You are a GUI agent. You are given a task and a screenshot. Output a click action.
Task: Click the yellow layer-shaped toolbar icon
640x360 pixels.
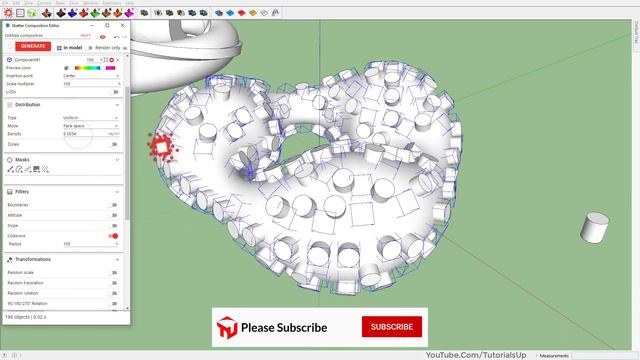[253, 13]
